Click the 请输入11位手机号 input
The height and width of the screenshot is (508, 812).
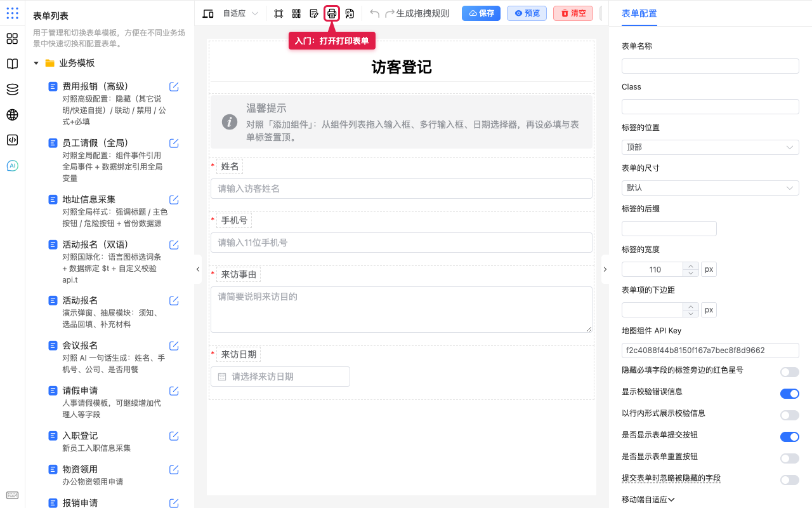click(x=402, y=243)
